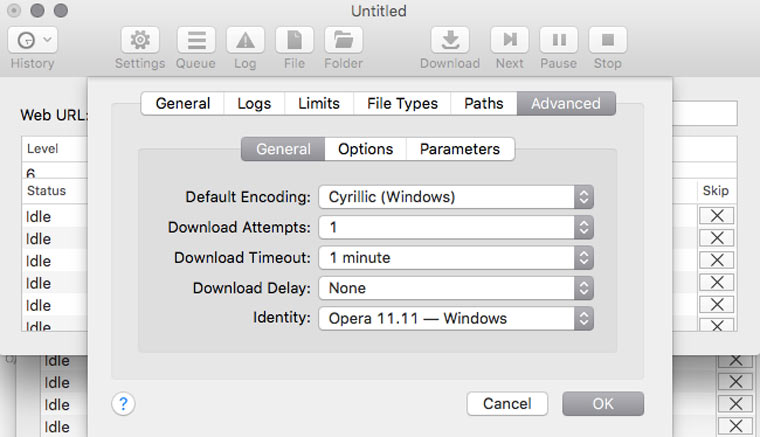Screen dimensions: 760x437
Task: Click the Settings gear toolbar icon
Action: tap(140, 40)
